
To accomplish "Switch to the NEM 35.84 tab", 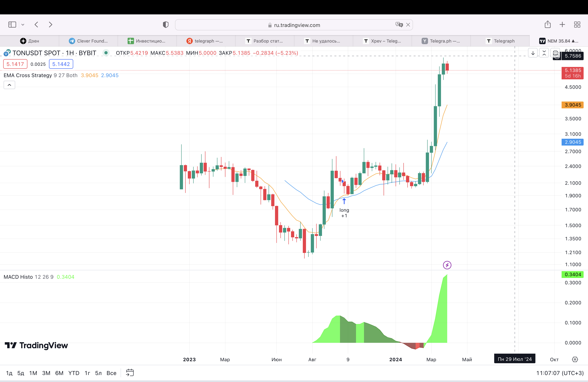I will click(559, 41).
